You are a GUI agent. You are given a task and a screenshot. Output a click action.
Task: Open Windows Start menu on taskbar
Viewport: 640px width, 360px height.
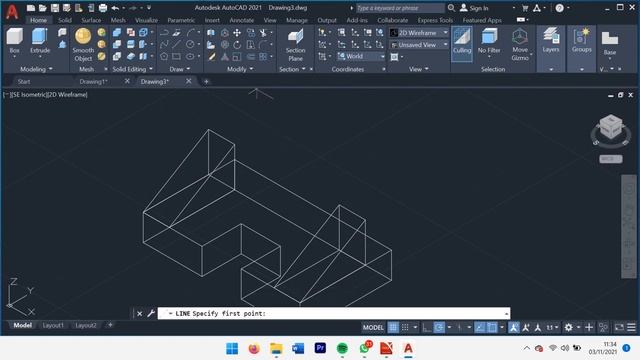click(x=232, y=349)
